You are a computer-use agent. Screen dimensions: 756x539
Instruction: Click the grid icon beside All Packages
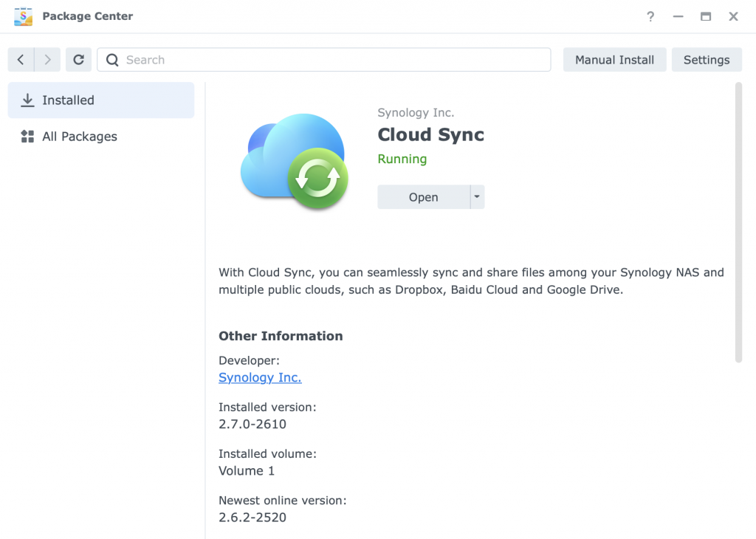click(x=27, y=137)
